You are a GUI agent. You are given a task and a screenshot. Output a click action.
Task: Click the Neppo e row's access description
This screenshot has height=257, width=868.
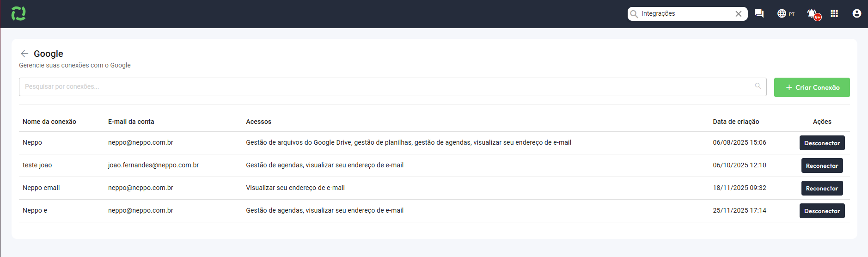[x=324, y=210]
